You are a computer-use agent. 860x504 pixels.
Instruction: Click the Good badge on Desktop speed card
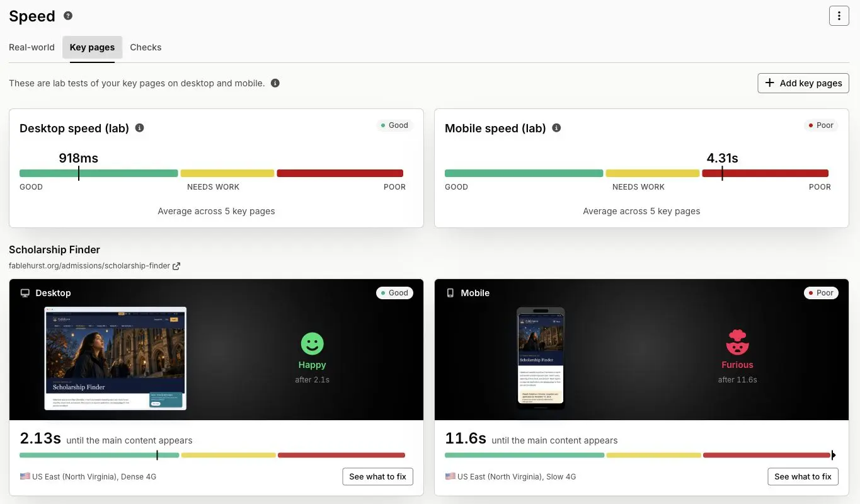tap(395, 125)
